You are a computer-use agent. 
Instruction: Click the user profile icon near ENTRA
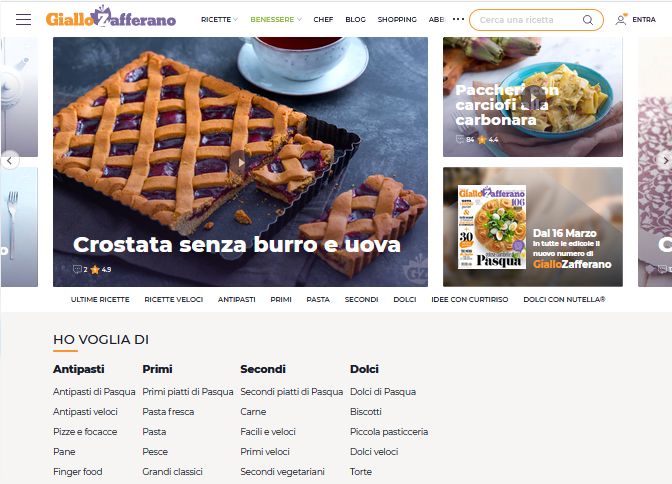621,19
